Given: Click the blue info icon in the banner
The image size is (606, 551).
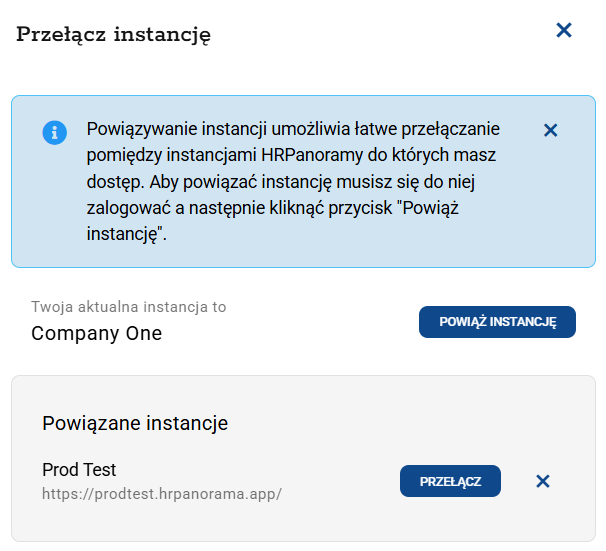Looking at the screenshot, I should 54,132.
